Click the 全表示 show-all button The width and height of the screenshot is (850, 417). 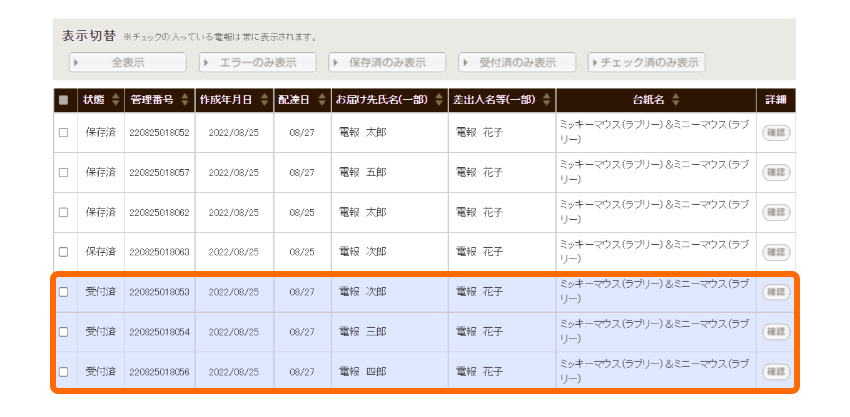tap(127, 62)
